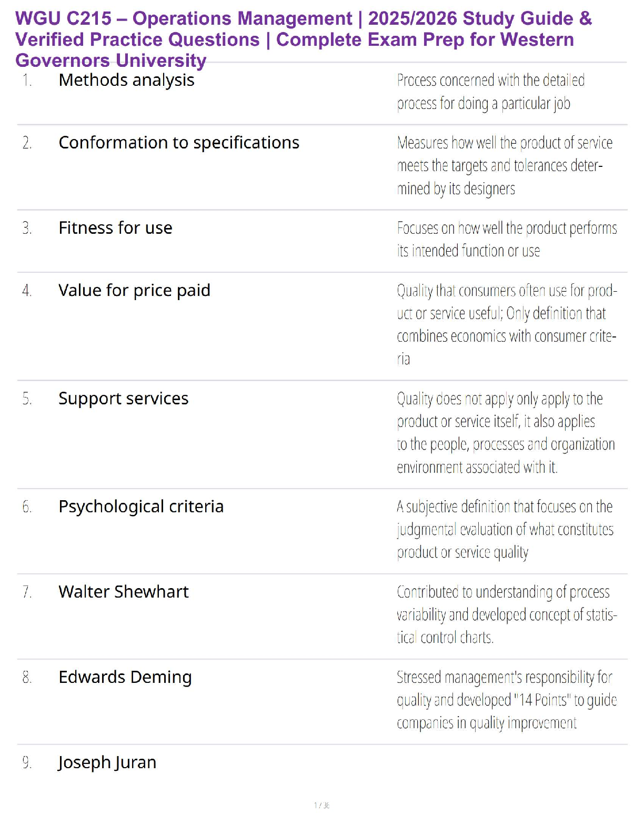Click the purple WGU C215 study guide title
Viewport: 644px width, 834px height.
[304, 39]
